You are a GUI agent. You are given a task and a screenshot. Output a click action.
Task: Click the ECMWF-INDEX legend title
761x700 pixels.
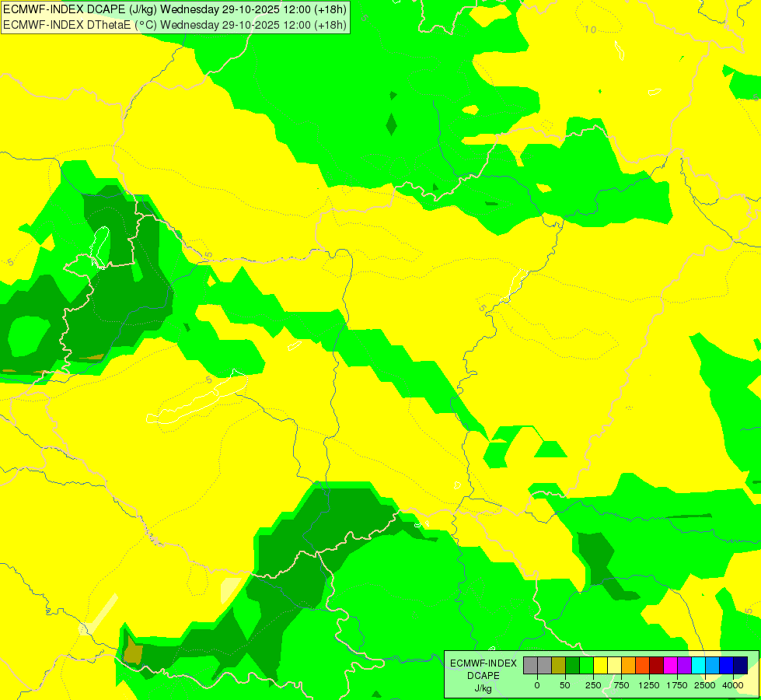[483, 663]
